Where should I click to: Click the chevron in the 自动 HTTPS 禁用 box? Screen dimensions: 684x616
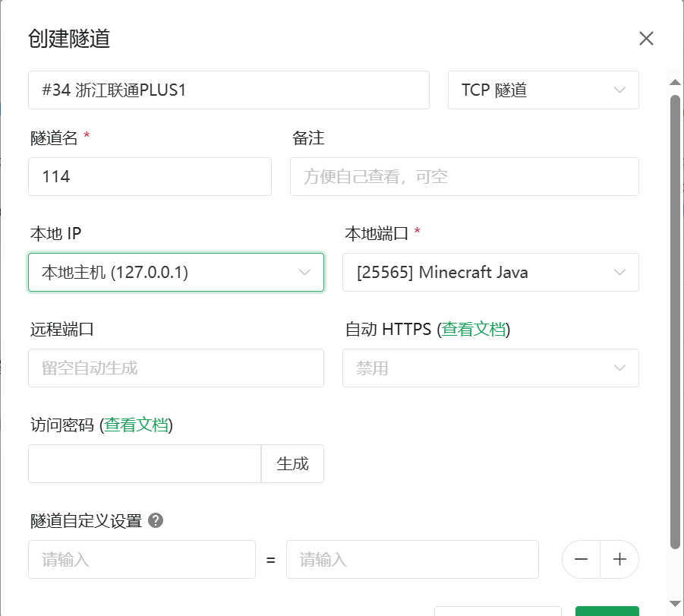619,368
